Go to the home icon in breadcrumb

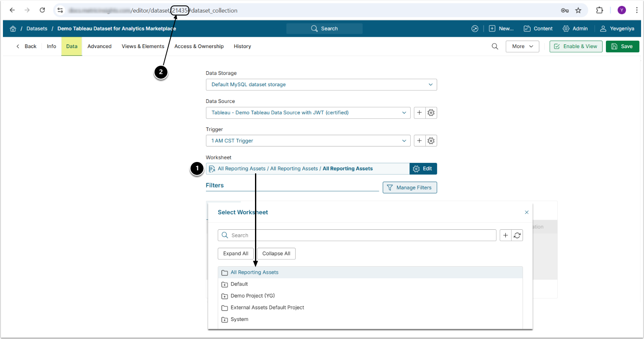[13, 29]
